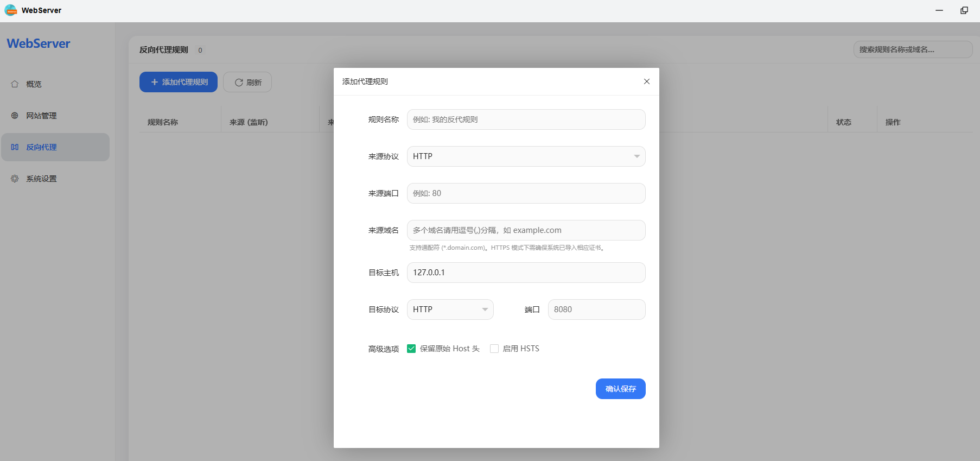Image resolution: width=980 pixels, height=461 pixels.
Task: Click the 目标主机 field showing 127.0.0.1
Action: click(x=525, y=273)
